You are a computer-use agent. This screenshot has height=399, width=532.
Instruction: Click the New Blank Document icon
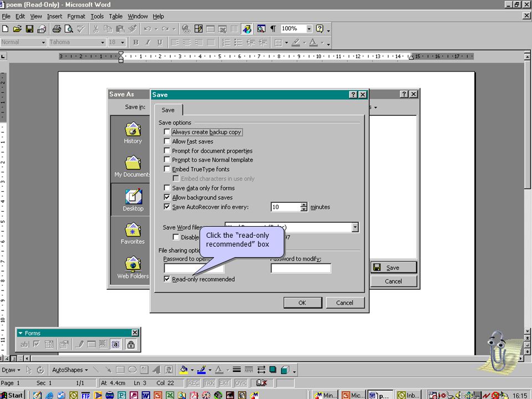tap(5, 29)
